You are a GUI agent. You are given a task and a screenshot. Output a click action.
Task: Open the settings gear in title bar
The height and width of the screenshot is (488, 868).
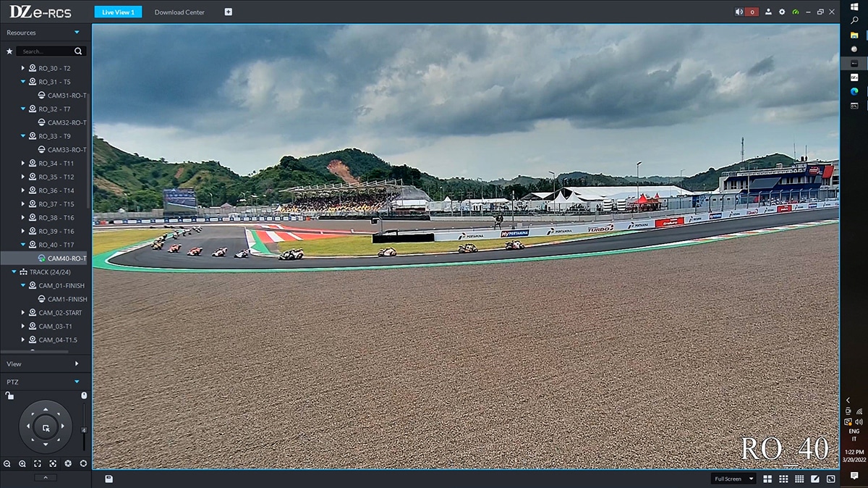[782, 12]
